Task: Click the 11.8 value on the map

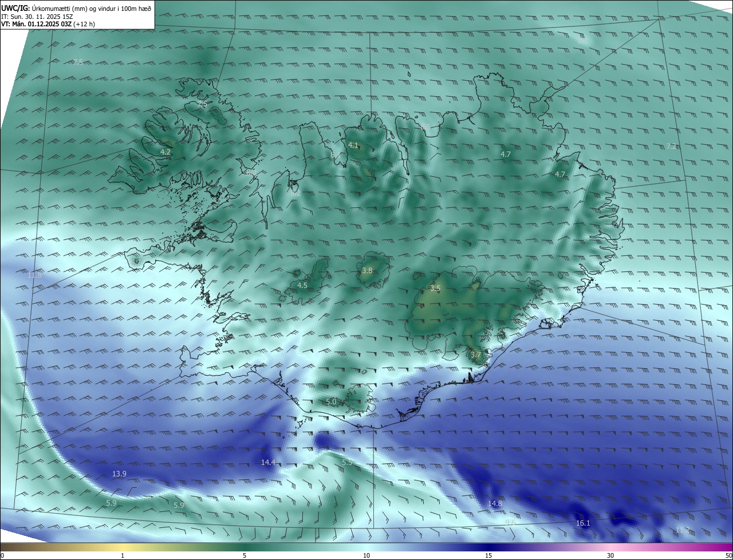Action: point(34,275)
